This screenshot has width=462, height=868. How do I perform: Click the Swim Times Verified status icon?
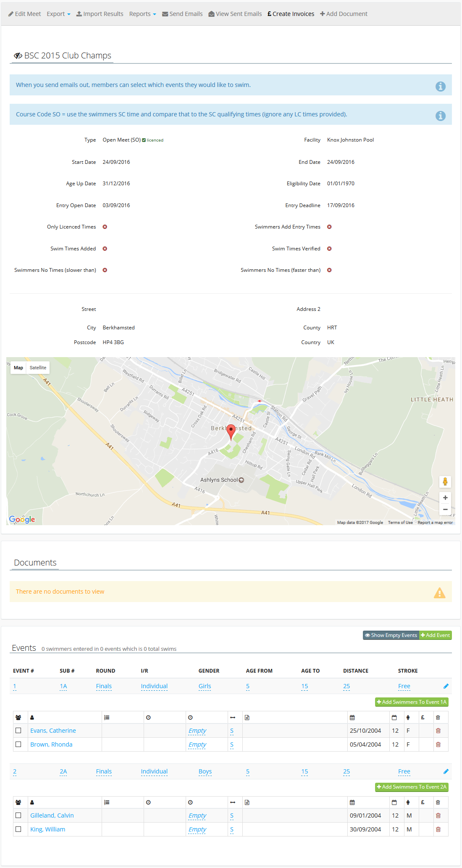coord(329,249)
